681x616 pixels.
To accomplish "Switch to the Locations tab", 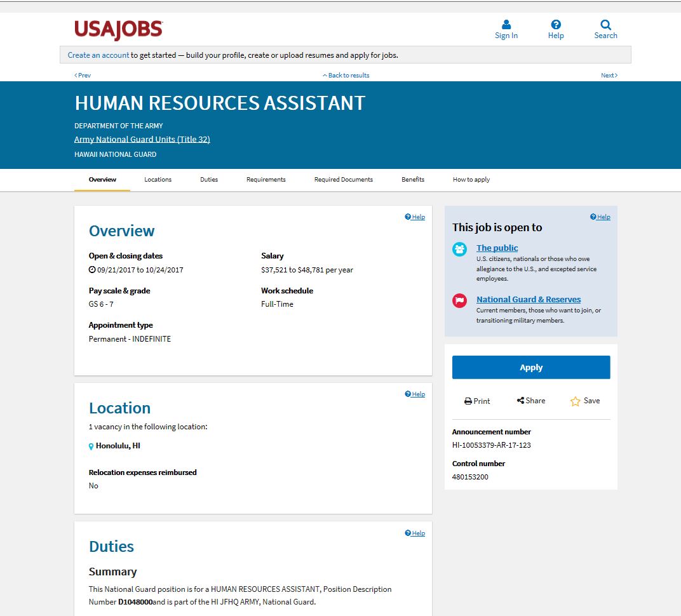I will [x=158, y=180].
